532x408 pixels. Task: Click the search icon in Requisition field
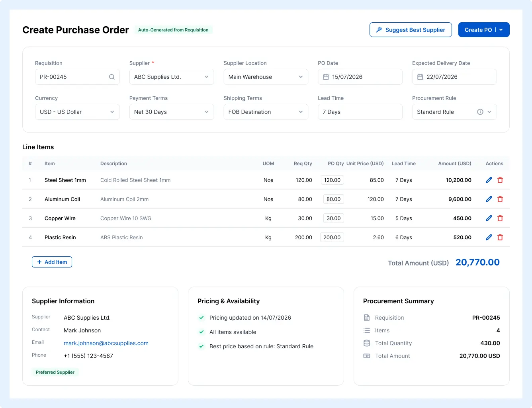pos(112,77)
